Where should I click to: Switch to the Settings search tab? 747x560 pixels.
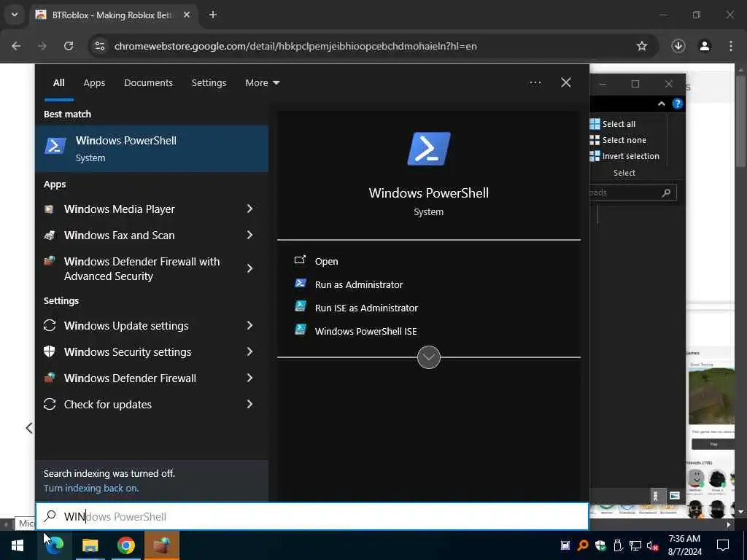click(209, 83)
